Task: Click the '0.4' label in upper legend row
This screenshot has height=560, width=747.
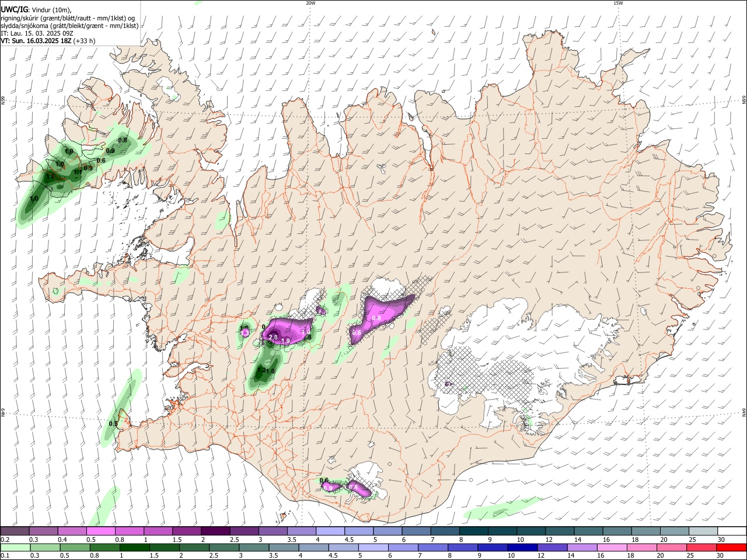Action: (x=62, y=540)
